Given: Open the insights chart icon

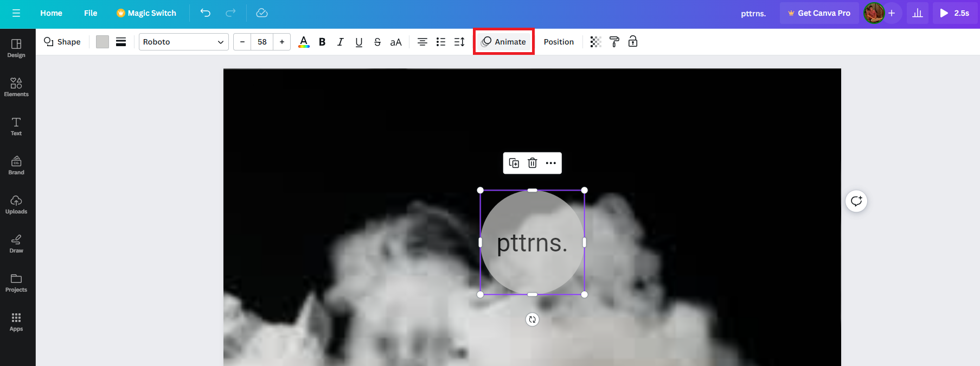Looking at the screenshot, I should 918,13.
